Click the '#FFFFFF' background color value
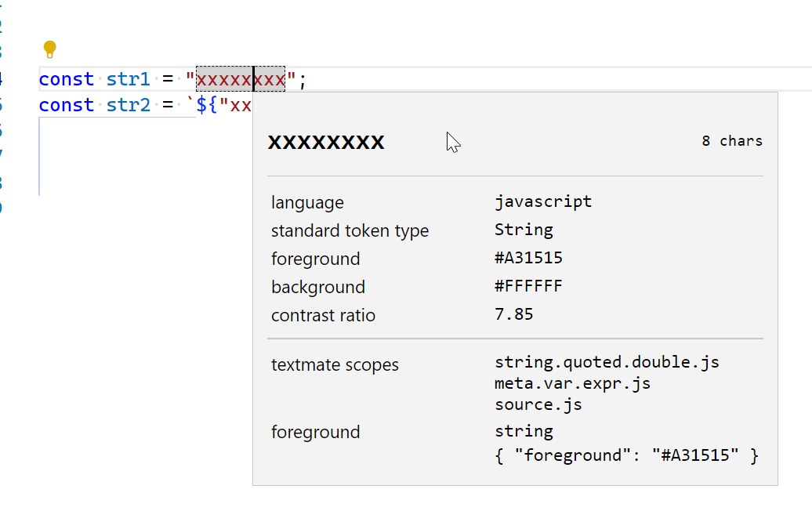The width and height of the screenshot is (812, 511). [528, 286]
